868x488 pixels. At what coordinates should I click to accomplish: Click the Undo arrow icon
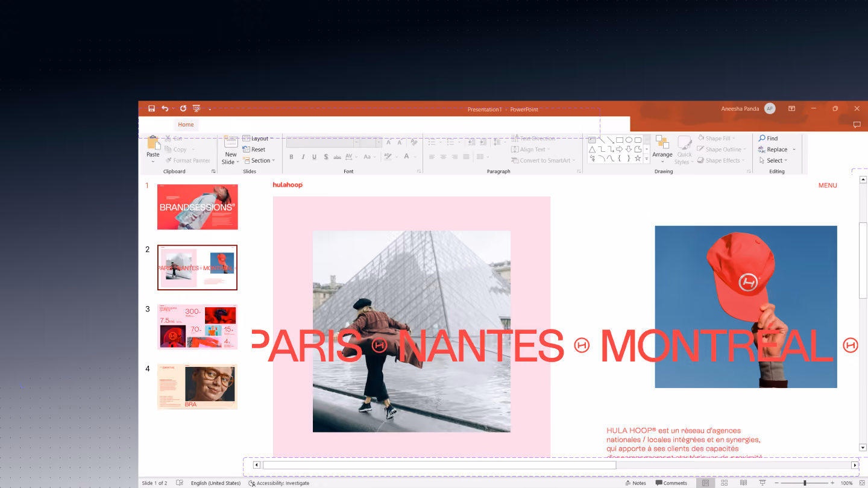[165, 108]
